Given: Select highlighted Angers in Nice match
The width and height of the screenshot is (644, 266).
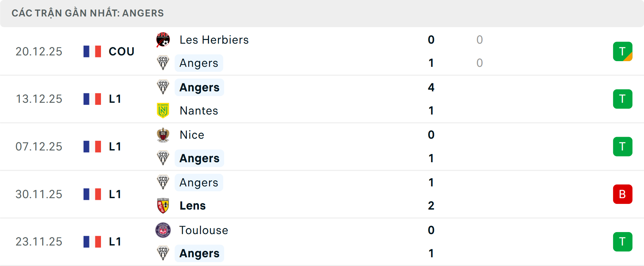Looking at the screenshot, I should pyautogui.click(x=199, y=158).
